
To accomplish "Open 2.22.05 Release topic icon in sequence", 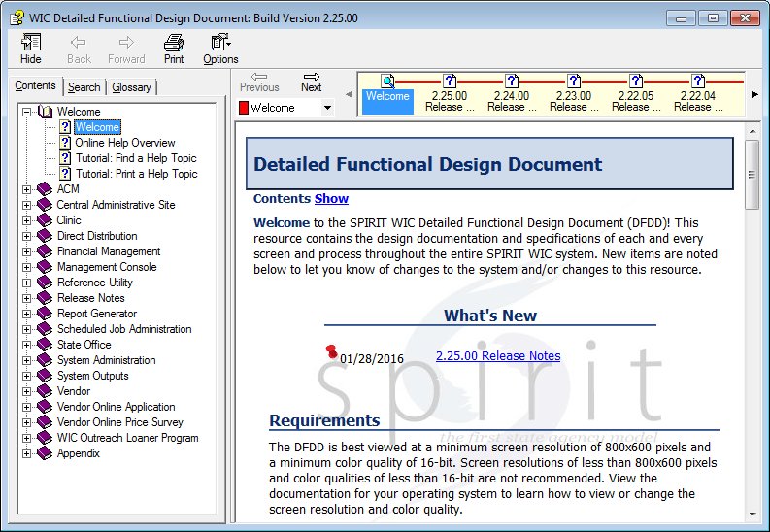I will pyautogui.click(x=636, y=81).
